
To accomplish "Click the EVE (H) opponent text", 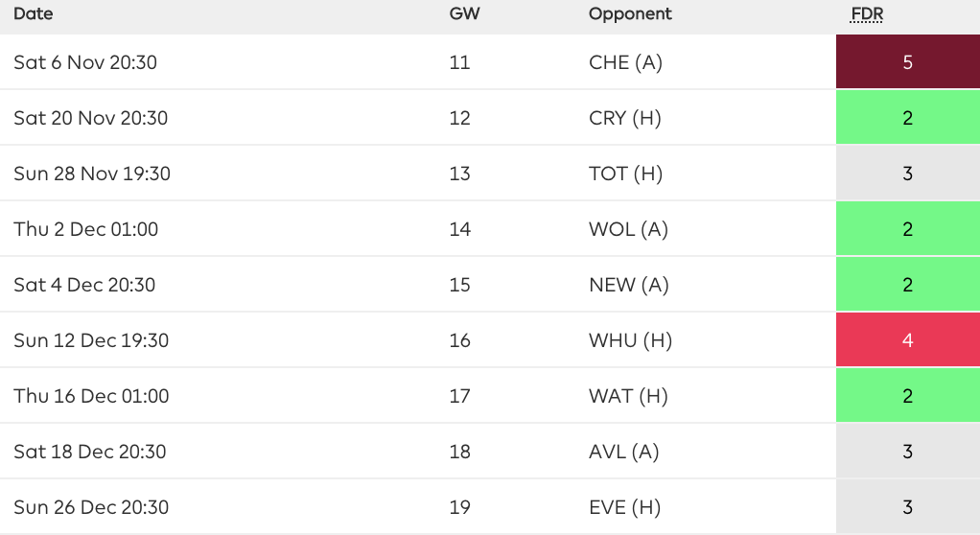I will (624, 507).
